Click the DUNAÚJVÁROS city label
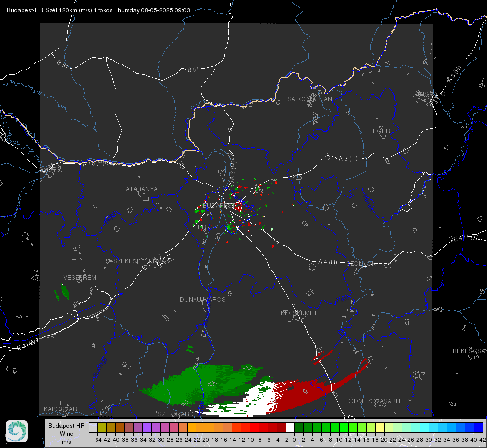 tap(202, 299)
